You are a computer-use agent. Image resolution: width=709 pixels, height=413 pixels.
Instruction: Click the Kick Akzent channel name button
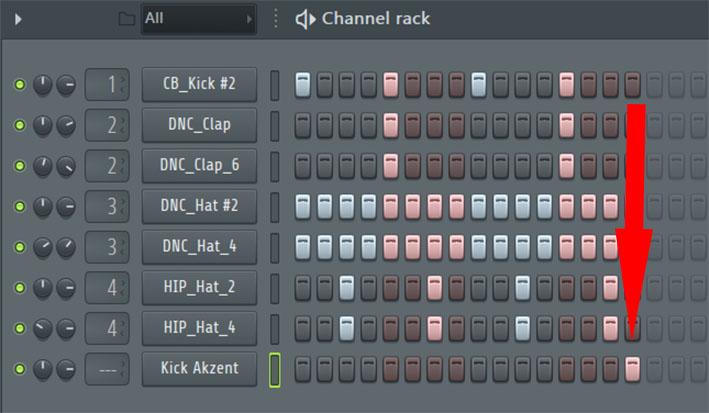pos(199,368)
